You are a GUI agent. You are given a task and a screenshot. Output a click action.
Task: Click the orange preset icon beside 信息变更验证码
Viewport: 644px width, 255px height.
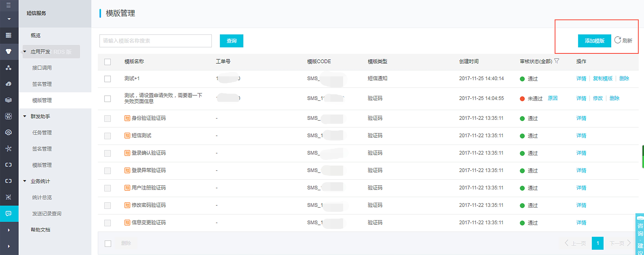click(127, 222)
